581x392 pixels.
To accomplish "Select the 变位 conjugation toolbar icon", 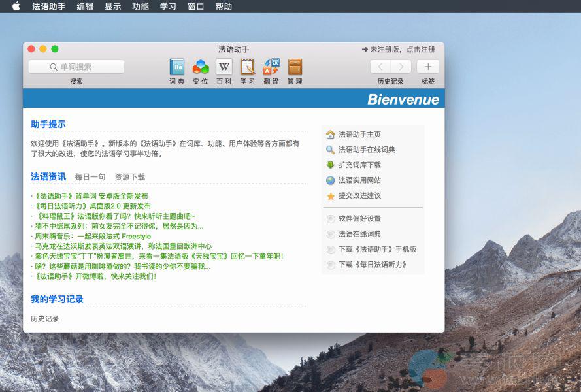I will 201,67.
